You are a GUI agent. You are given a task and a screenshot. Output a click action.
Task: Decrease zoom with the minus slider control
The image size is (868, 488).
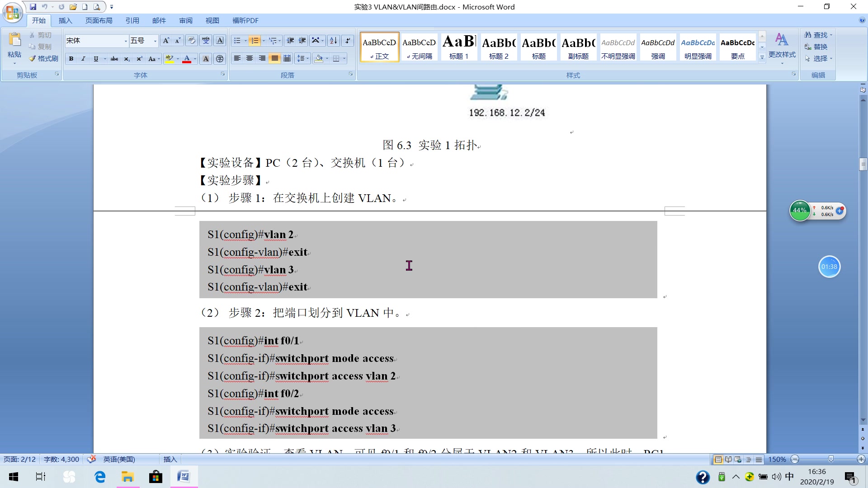click(794, 459)
